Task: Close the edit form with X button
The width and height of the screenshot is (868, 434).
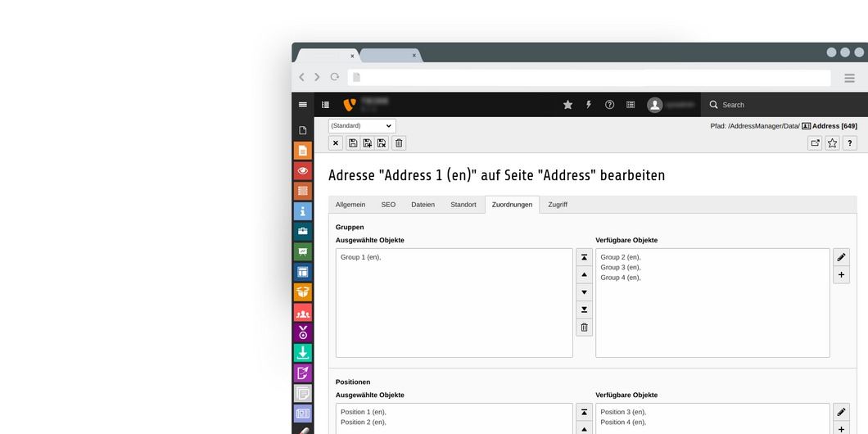Action: point(336,142)
